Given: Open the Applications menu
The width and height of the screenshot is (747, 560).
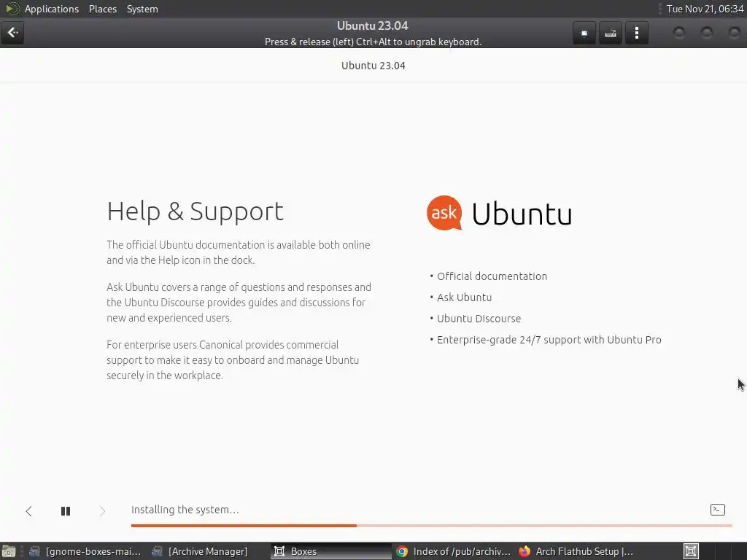Looking at the screenshot, I should [x=52, y=9].
